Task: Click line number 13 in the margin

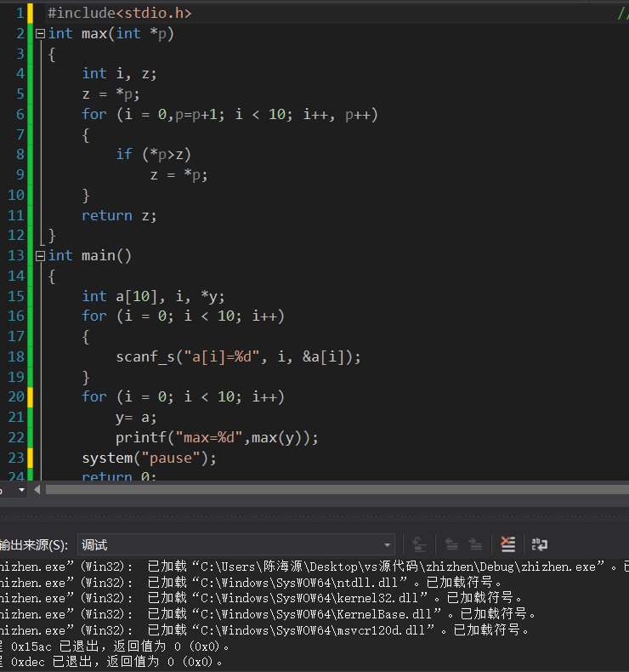Action: (16, 256)
